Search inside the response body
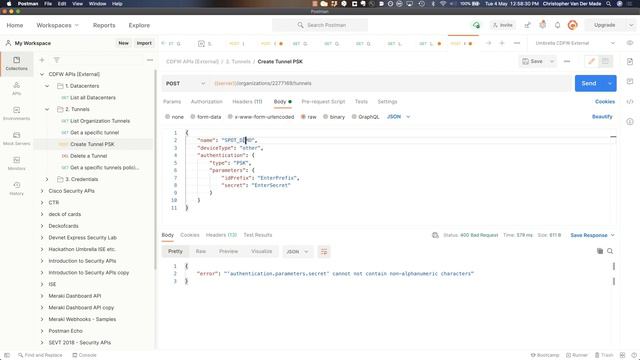This screenshot has width=640, height=360. (610, 251)
